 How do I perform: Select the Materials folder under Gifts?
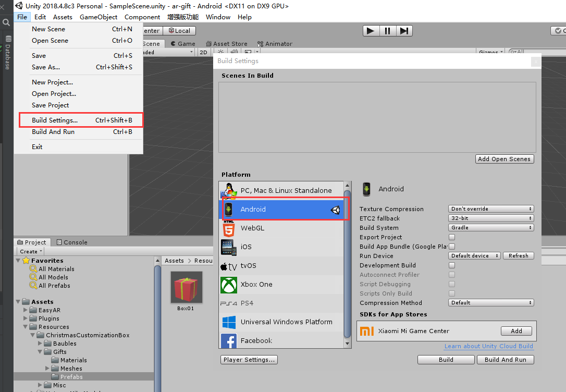pyautogui.click(x=69, y=360)
